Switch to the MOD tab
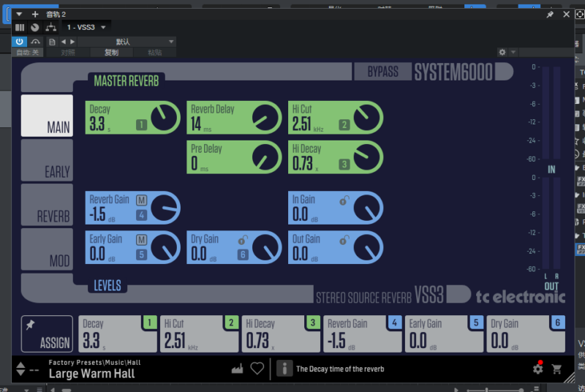Image resolution: width=585 pixels, height=392 pixels. point(47,249)
